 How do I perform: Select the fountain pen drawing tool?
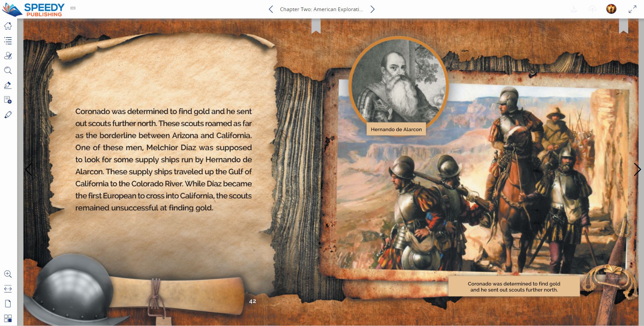tap(8, 85)
